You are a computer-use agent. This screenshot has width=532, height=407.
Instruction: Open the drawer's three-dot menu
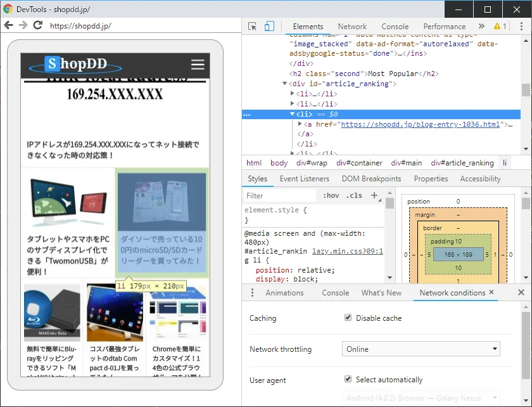(253, 292)
